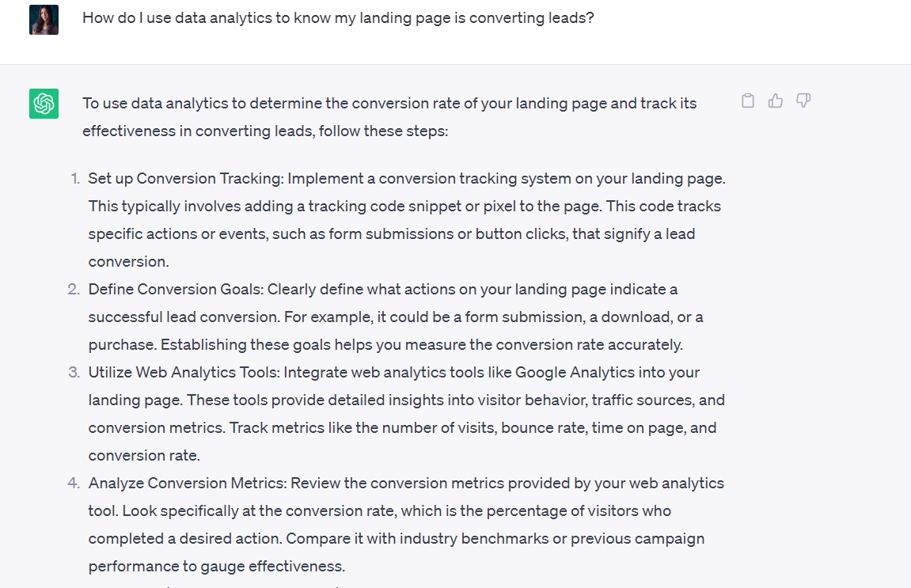This screenshot has height=588, width=911.
Task: Click the user profile avatar photo
Action: pyautogui.click(x=44, y=21)
